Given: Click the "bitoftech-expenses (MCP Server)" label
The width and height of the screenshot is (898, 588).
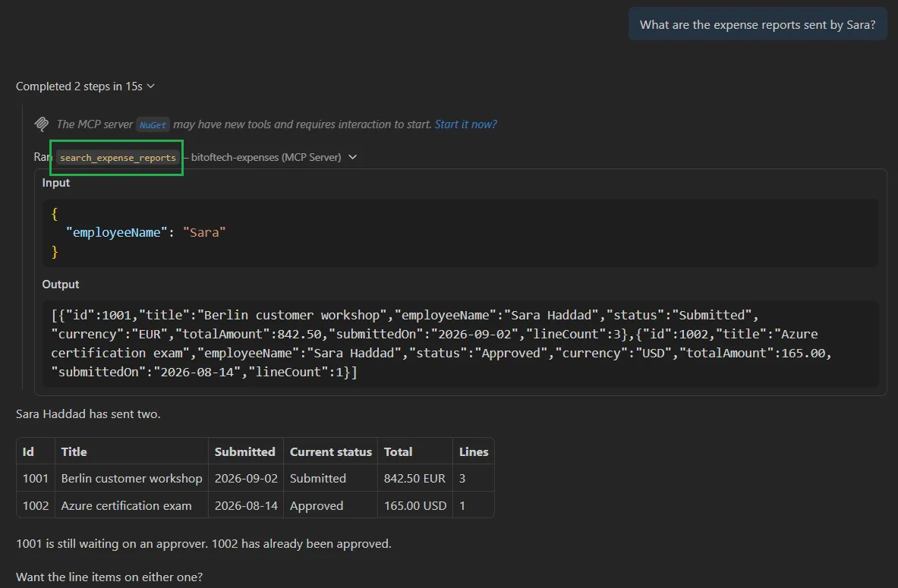Looking at the screenshot, I should tap(266, 157).
